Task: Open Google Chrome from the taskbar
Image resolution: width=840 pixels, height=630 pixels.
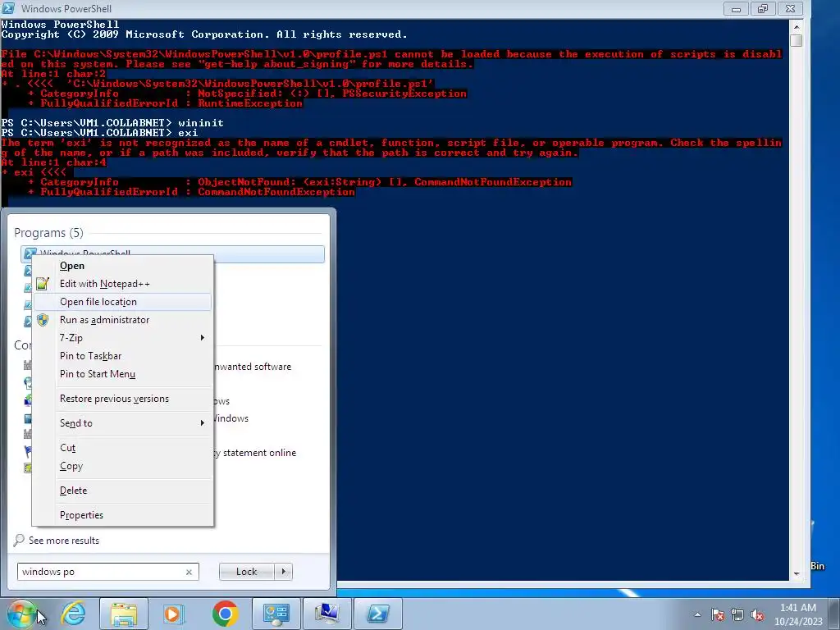Action: pos(225,614)
